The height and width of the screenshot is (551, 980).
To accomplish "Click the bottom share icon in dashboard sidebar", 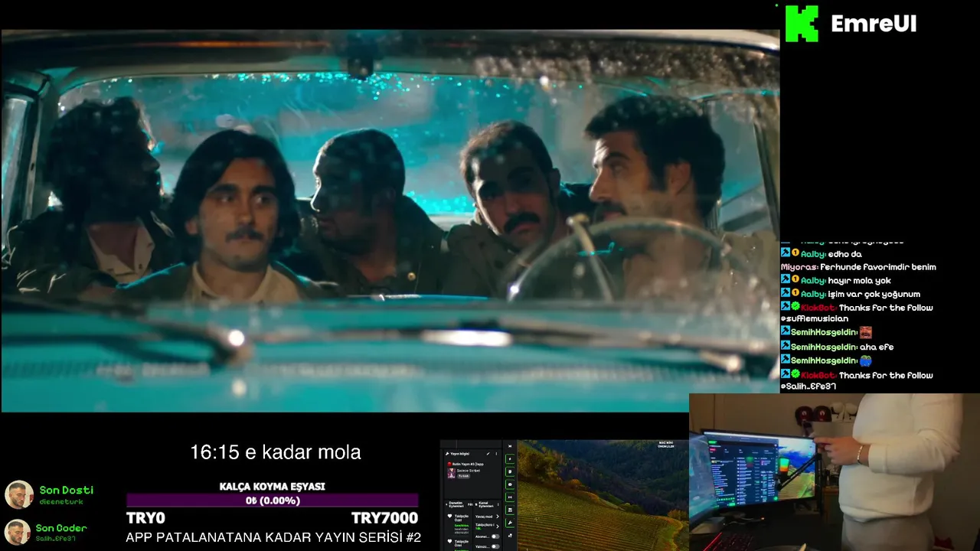I will [510, 536].
